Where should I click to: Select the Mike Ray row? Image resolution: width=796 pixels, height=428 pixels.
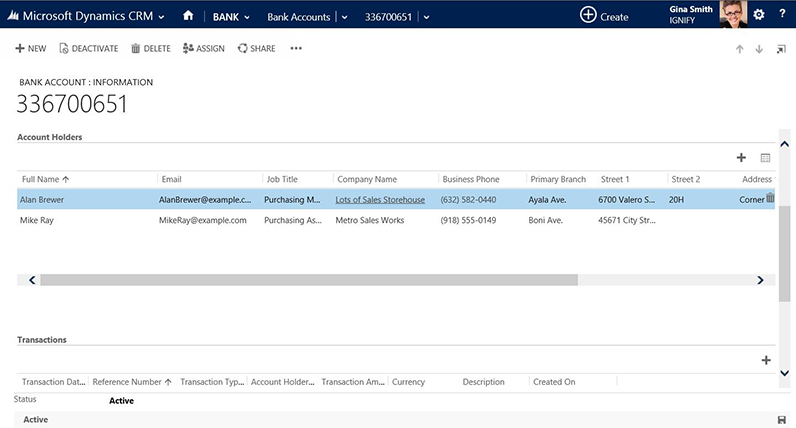(x=38, y=220)
